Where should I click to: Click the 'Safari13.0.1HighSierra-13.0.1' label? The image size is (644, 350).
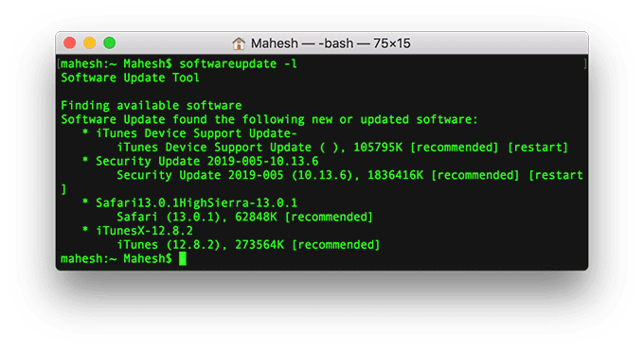(x=196, y=203)
